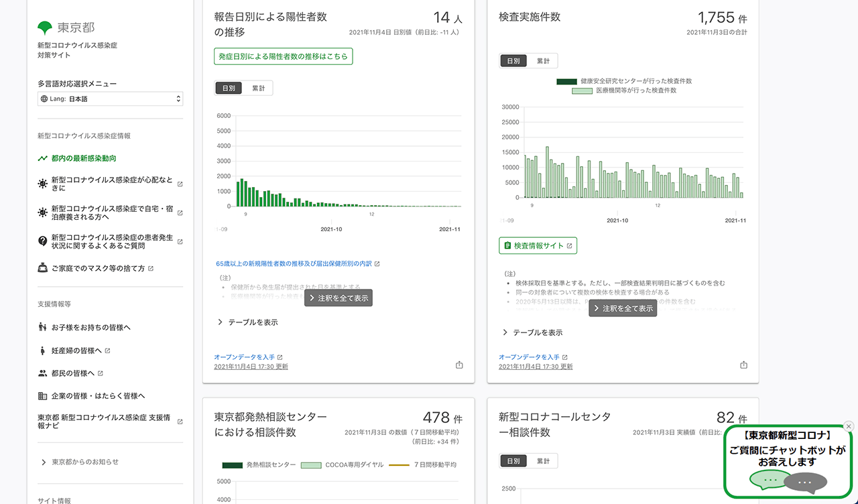Click the building icon beside 企業の皆様
This screenshot has width=858, height=504.
click(43, 396)
